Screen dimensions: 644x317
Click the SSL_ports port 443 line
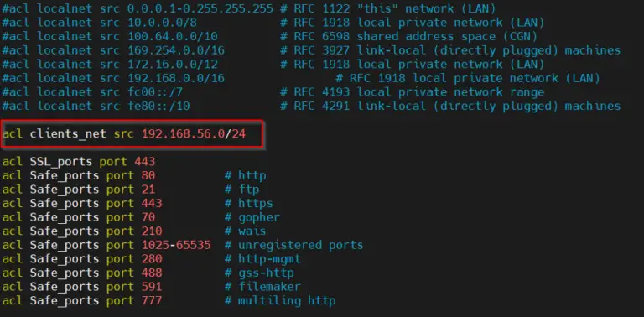click(79, 162)
